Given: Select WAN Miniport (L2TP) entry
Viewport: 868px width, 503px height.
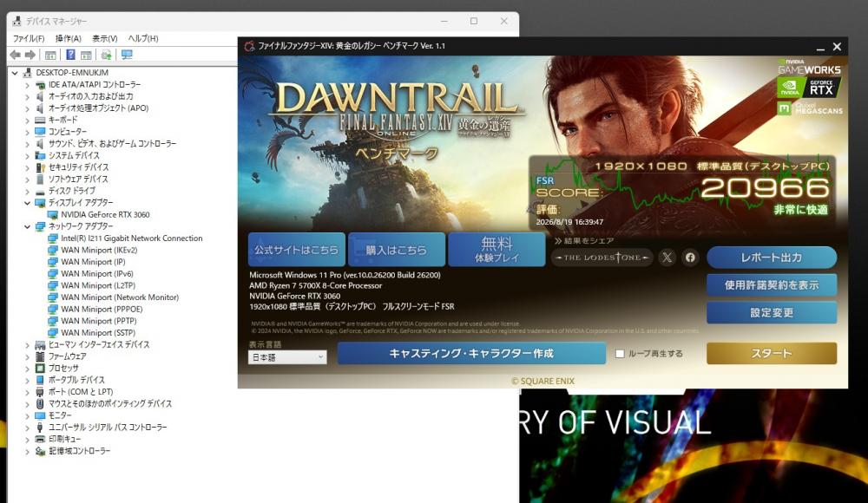Looking at the screenshot, I should coord(98,285).
